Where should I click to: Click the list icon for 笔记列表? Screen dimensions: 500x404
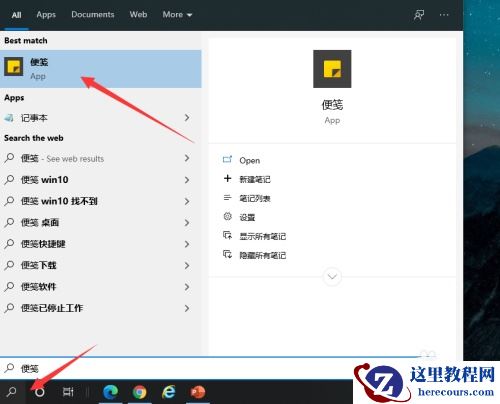(227, 198)
